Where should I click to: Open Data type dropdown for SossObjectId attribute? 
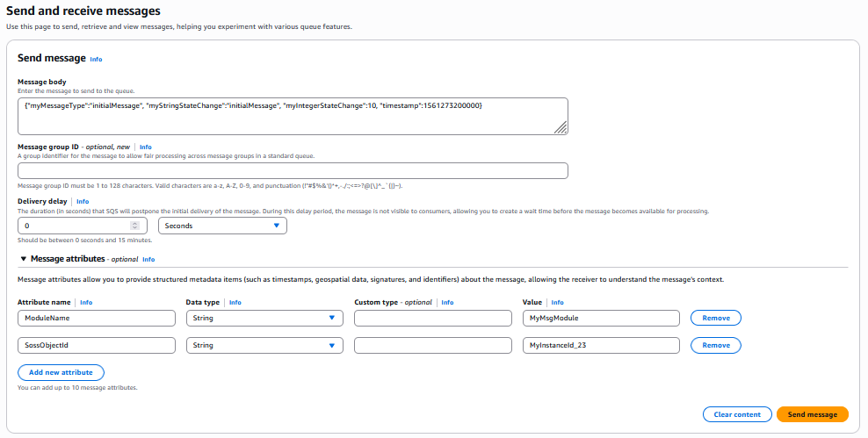[264, 345]
